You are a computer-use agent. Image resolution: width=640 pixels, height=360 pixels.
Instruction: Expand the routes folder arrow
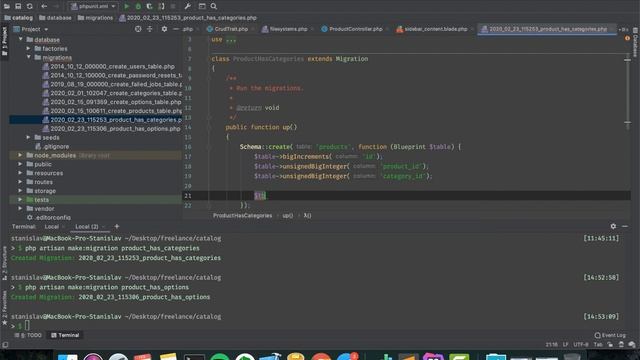(x=20, y=182)
